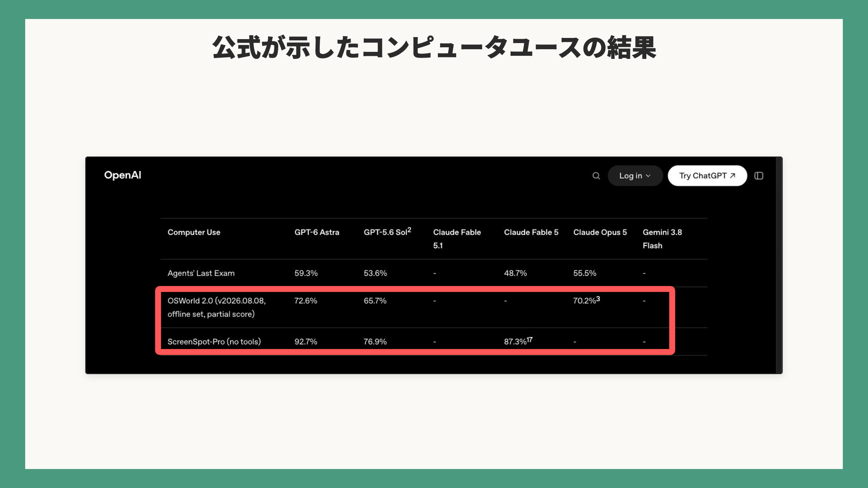The image size is (868, 488).
Task: Click the 55.5% value
Action: click(x=585, y=273)
